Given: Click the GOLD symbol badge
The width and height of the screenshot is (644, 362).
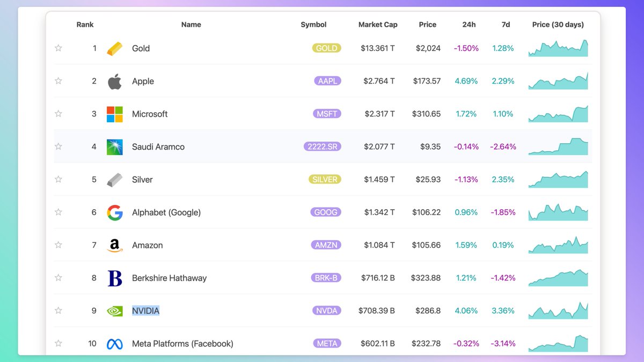Looking at the screenshot, I should coord(327,48).
